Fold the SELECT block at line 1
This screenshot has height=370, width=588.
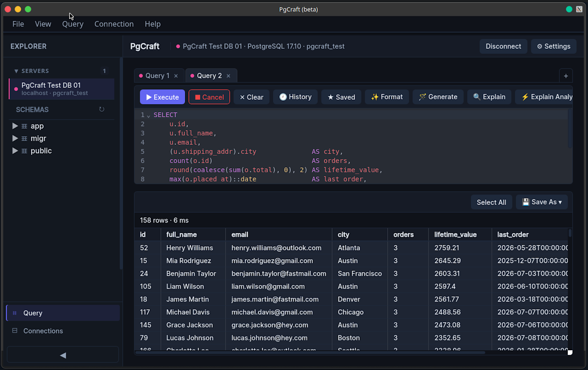(148, 115)
